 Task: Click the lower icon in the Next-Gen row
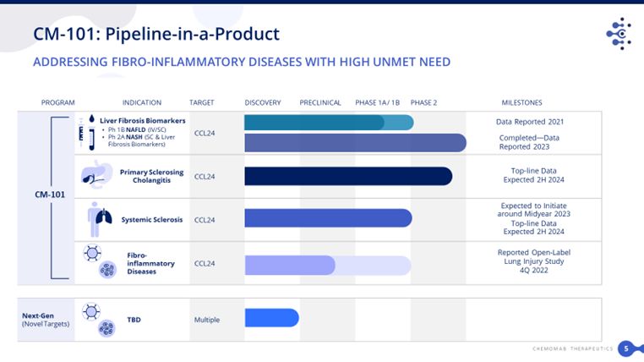point(106,328)
